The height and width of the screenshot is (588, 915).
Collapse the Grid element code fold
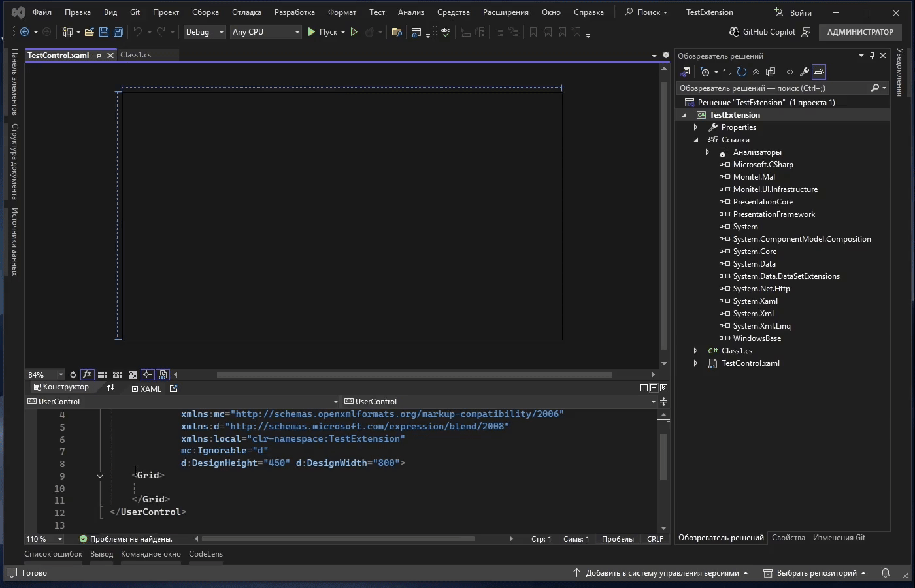[100, 476]
